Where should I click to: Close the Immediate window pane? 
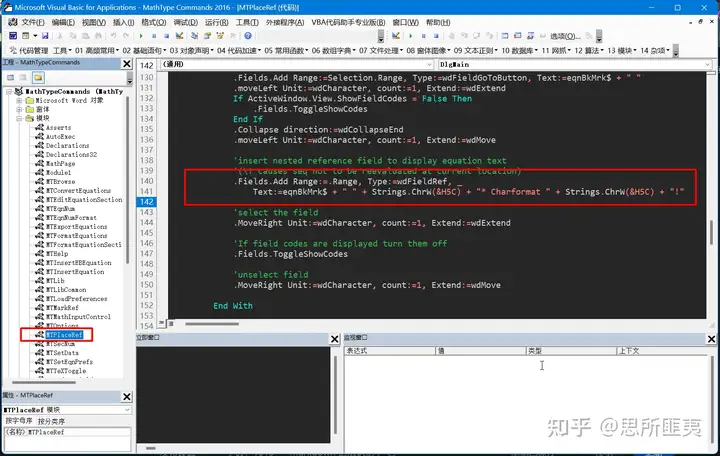335,339
